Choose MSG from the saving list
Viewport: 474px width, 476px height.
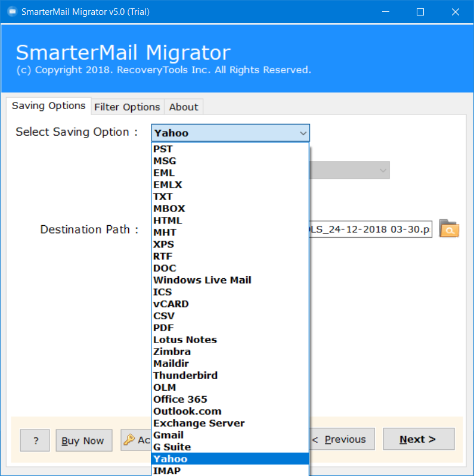[230, 161]
